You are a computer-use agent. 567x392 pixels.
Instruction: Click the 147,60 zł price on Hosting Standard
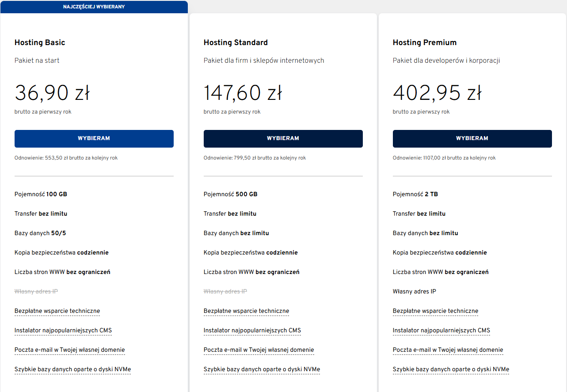242,93
